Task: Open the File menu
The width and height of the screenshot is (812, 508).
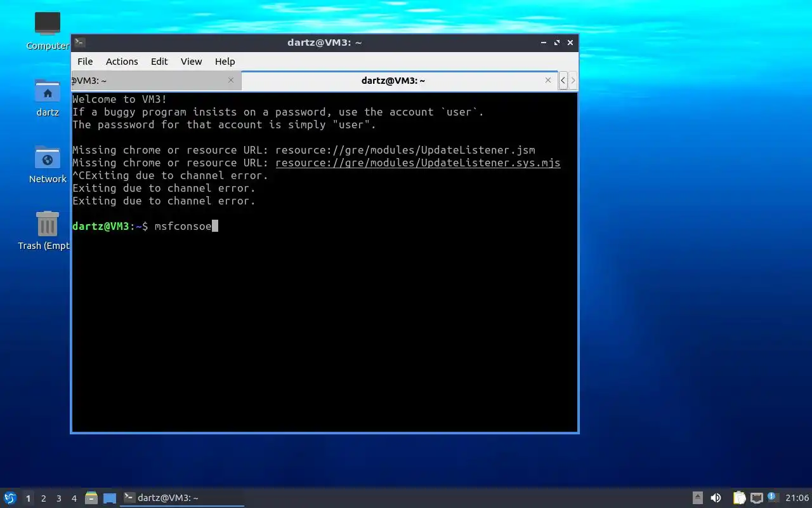Action: 85,62
